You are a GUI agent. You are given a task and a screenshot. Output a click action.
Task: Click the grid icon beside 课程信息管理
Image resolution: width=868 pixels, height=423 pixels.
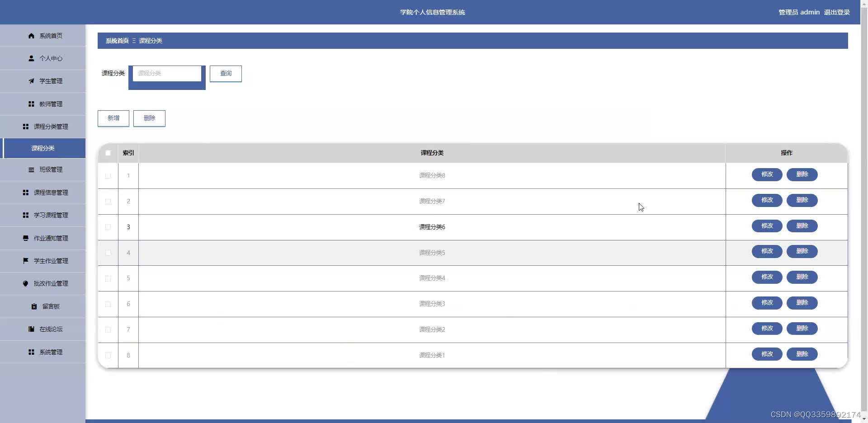[x=26, y=193]
